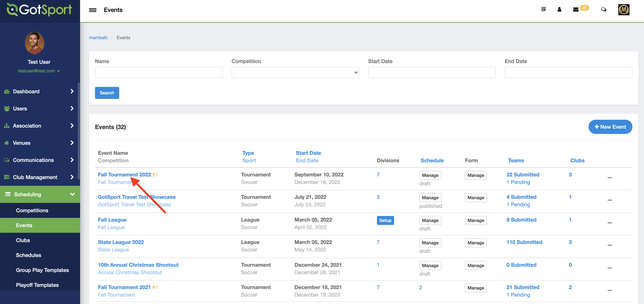Click the Start Date filter field
This screenshot has height=304, width=644.
tap(432, 72)
